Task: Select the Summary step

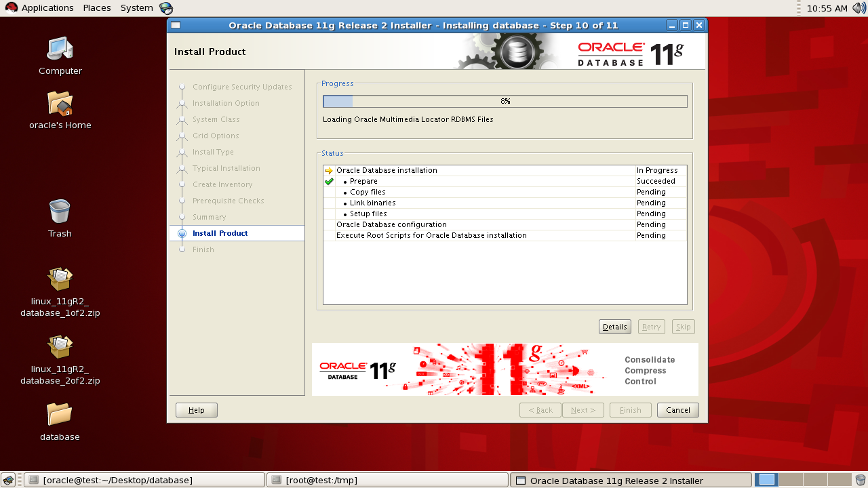Action: click(x=210, y=217)
